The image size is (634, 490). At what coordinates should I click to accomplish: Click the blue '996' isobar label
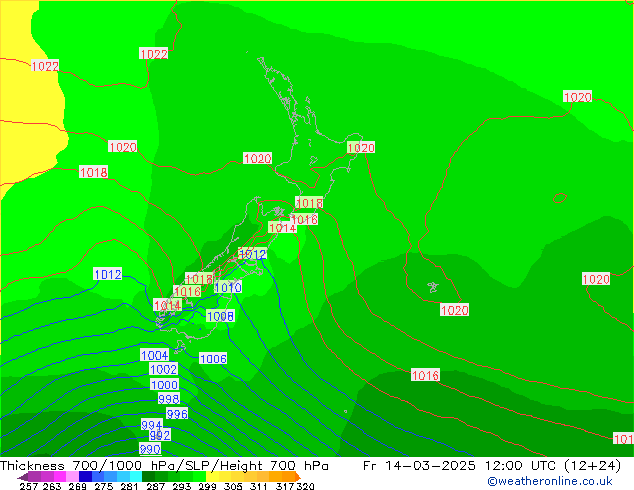(177, 414)
